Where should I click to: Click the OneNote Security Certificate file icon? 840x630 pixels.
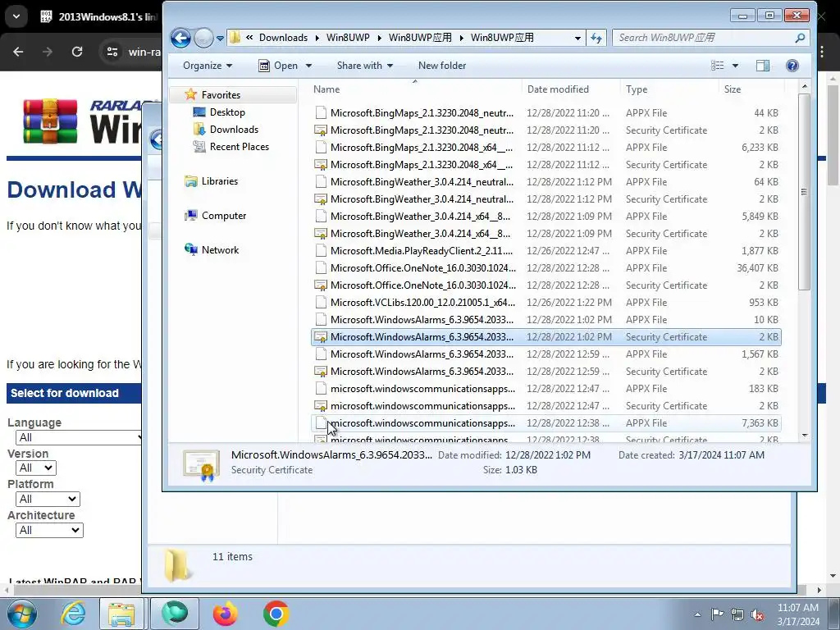pyautogui.click(x=321, y=285)
